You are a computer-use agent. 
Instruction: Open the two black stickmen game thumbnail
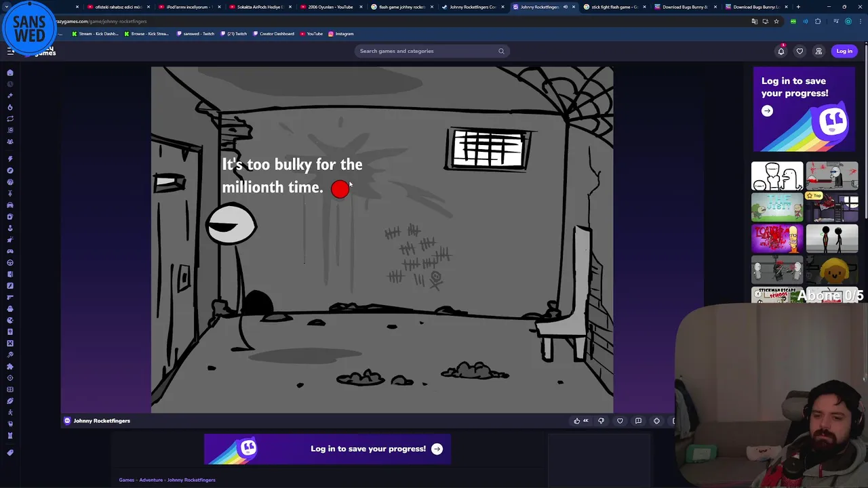832,239
